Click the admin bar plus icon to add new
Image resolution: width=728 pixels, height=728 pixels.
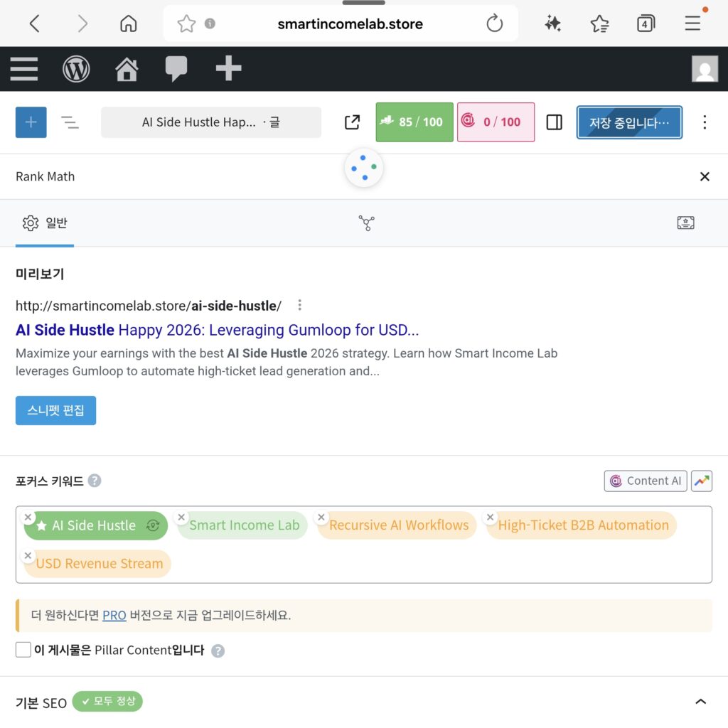click(228, 69)
